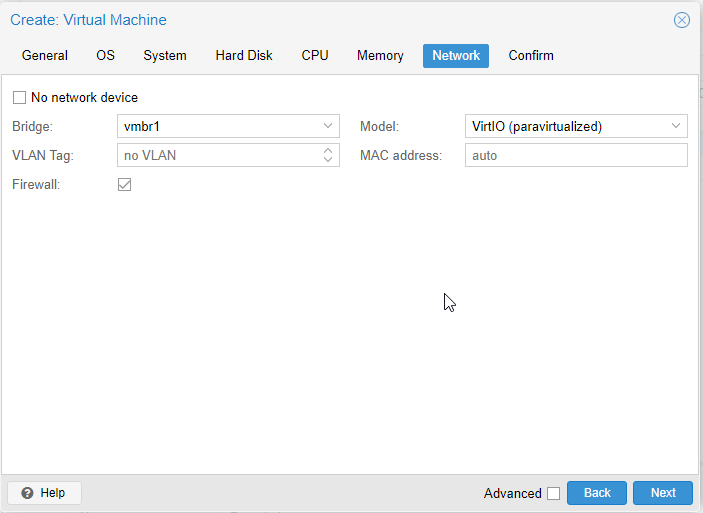Open the CPU tab
703x513 pixels.
(x=315, y=56)
